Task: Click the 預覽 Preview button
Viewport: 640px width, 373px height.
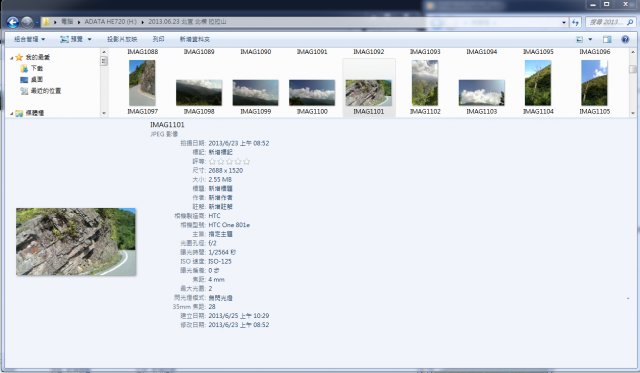Action: [x=72, y=39]
